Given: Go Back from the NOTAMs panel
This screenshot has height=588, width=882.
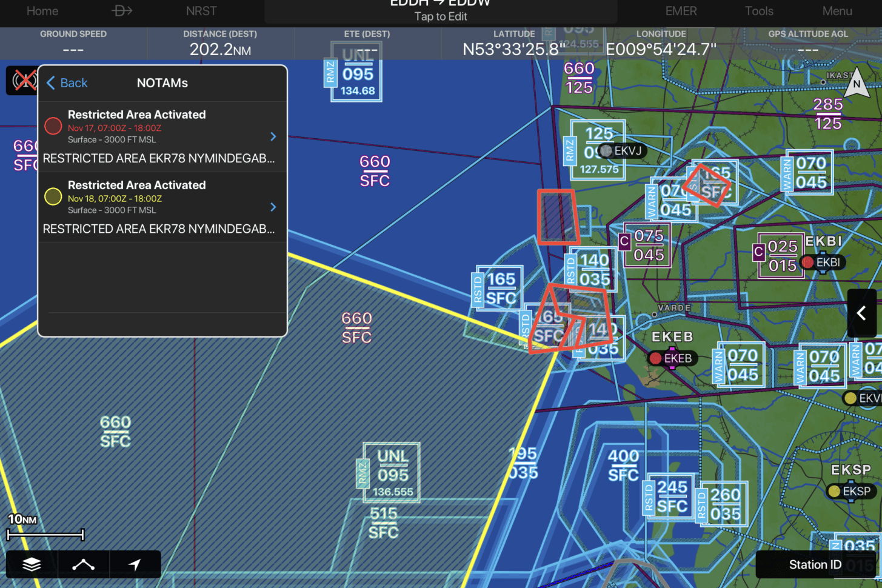Looking at the screenshot, I should pos(67,83).
